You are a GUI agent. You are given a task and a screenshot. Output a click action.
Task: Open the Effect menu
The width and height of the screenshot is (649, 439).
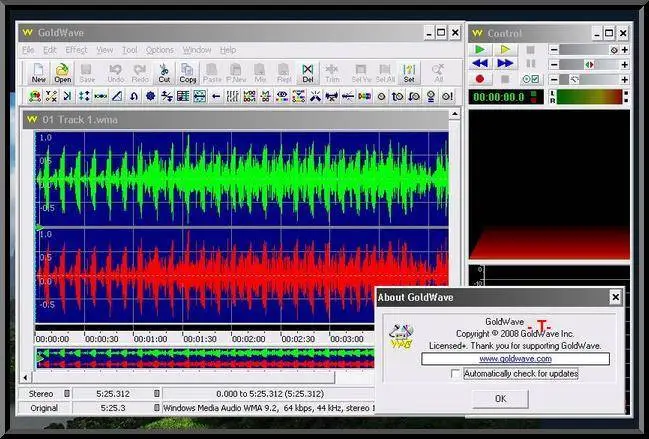[x=76, y=50]
